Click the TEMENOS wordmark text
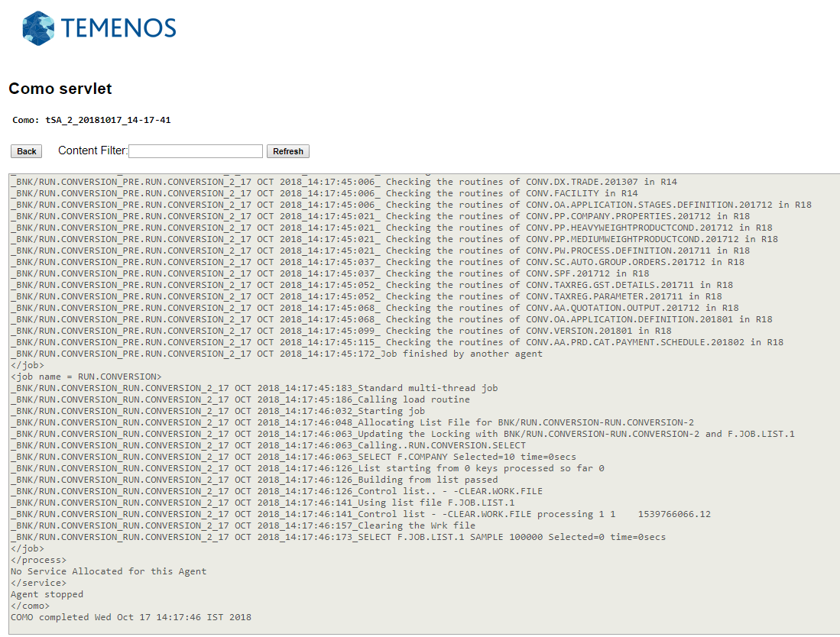The height and width of the screenshot is (637, 840). pyautogui.click(x=118, y=29)
